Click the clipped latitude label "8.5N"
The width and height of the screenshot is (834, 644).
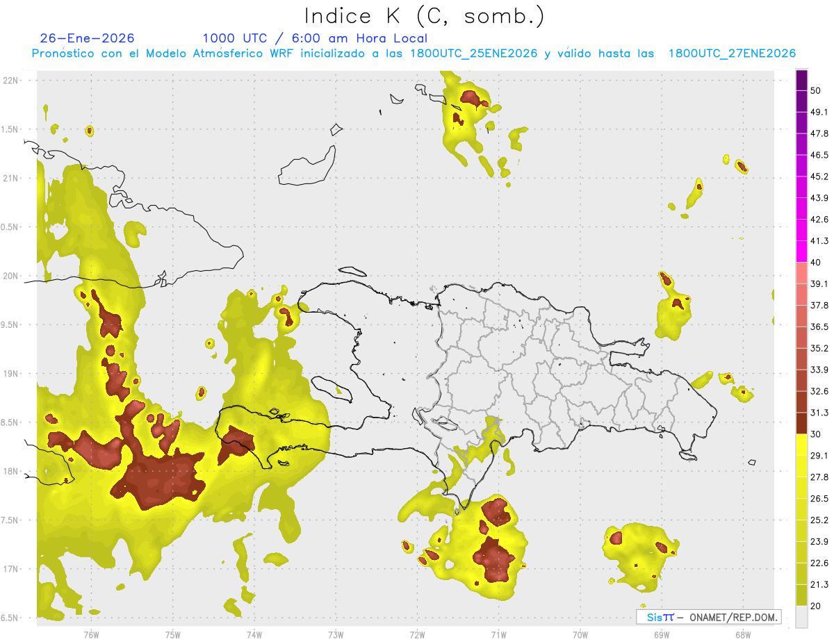coord(10,422)
